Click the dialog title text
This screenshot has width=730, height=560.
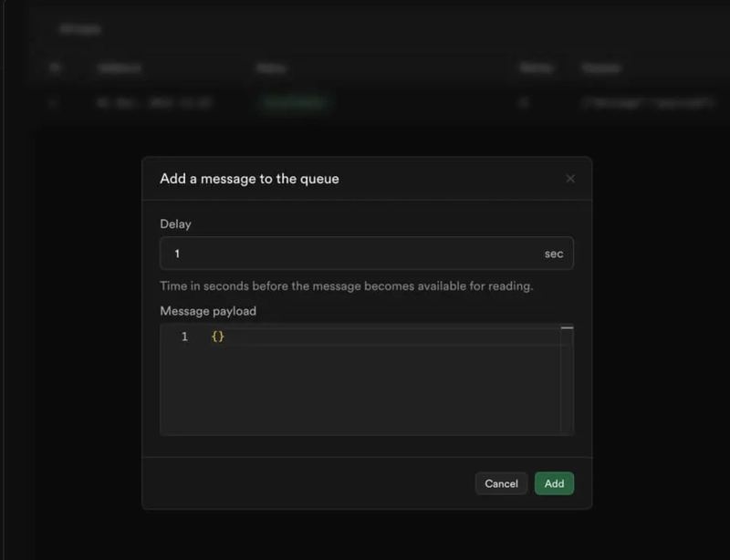(x=249, y=179)
